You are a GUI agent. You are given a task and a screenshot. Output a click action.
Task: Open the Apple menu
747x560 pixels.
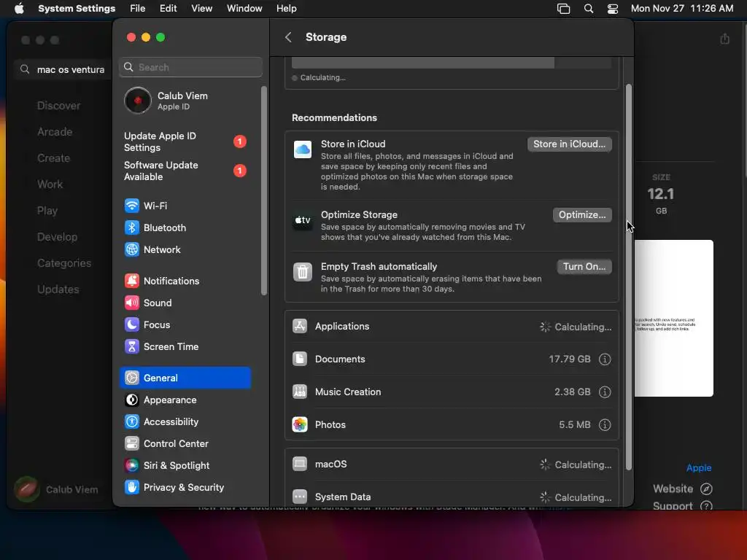tap(19, 9)
